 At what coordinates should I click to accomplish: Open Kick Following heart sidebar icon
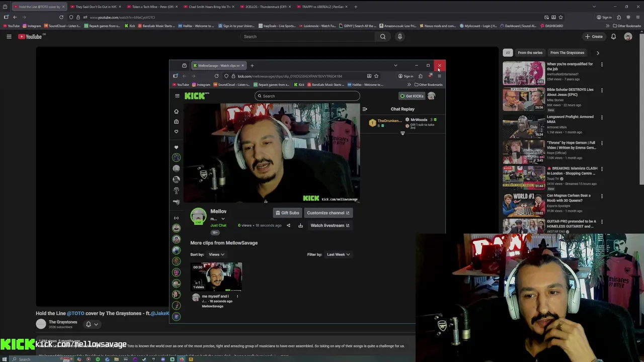click(x=176, y=132)
